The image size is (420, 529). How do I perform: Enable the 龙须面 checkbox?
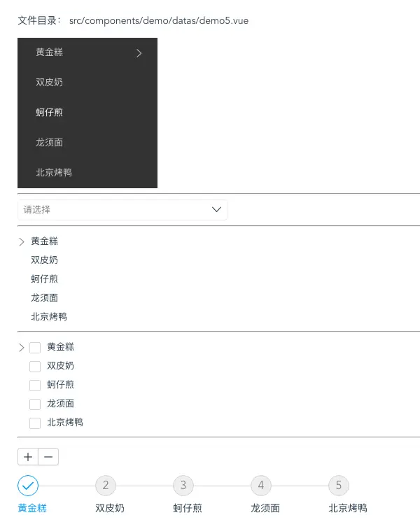[35, 404]
